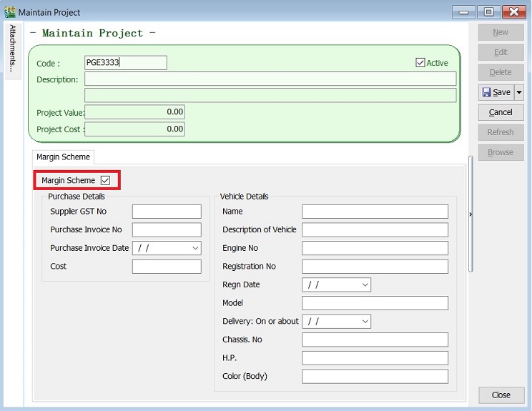
Task: Expand the Delivery: On or about date dropdown
Action: point(365,322)
